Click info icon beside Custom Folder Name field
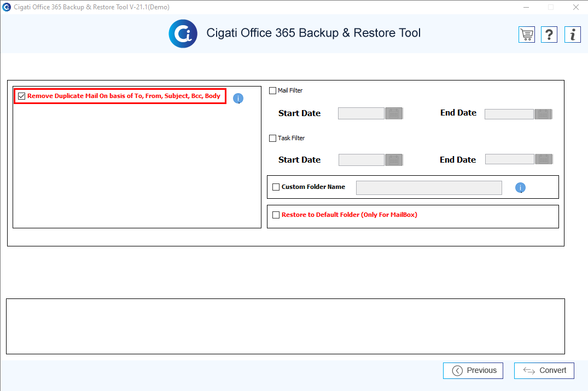The width and height of the screenshot is (588, 391). pos(520,187)
